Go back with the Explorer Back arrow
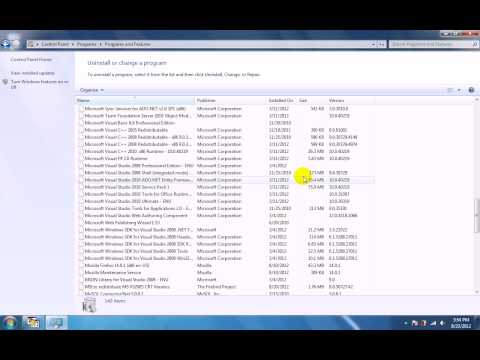480x360 pixels. point(6,44)
